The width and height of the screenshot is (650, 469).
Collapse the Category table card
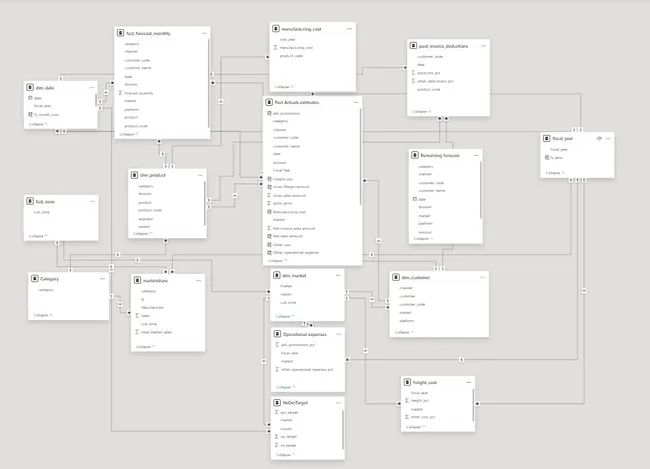pos(43,315)
